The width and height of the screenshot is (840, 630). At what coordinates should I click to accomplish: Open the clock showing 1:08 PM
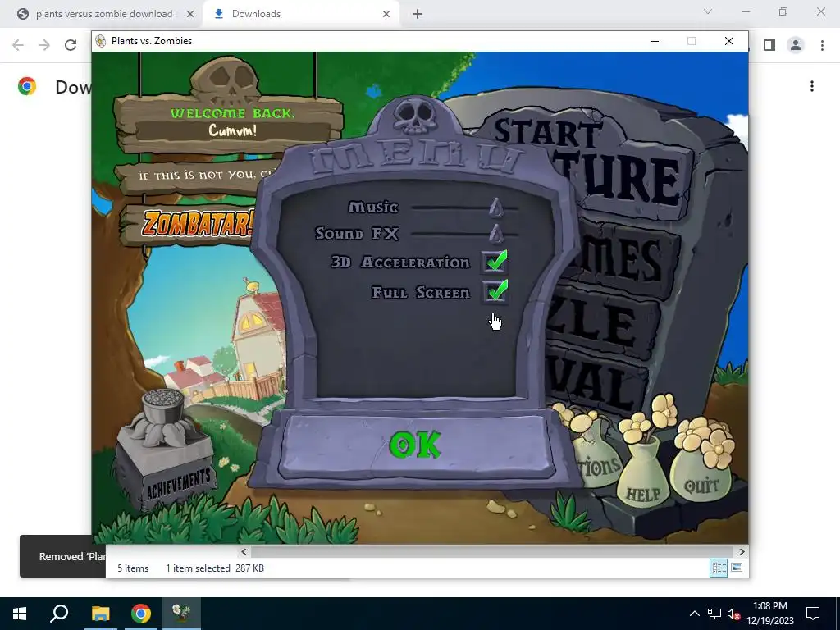770,614
